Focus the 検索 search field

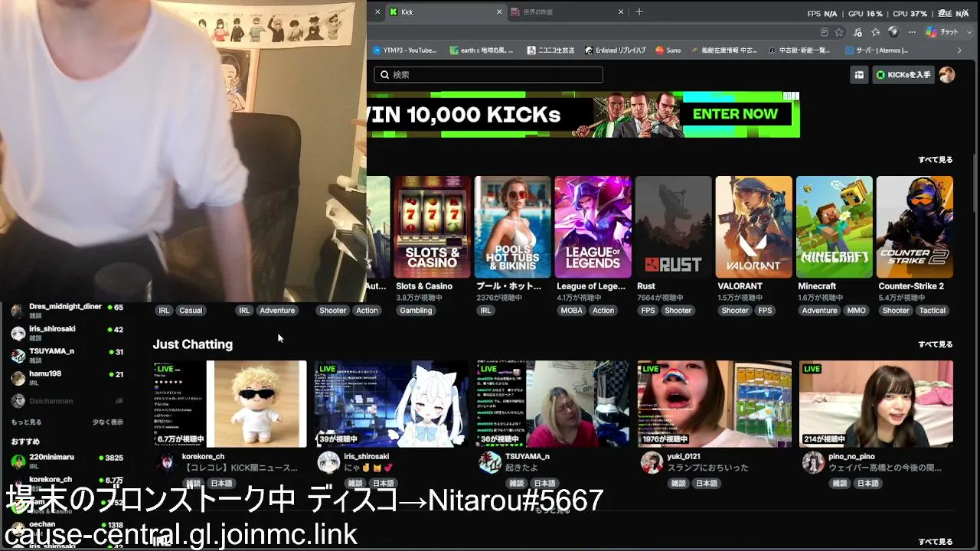pyautogui.click(x=488, y=75)
